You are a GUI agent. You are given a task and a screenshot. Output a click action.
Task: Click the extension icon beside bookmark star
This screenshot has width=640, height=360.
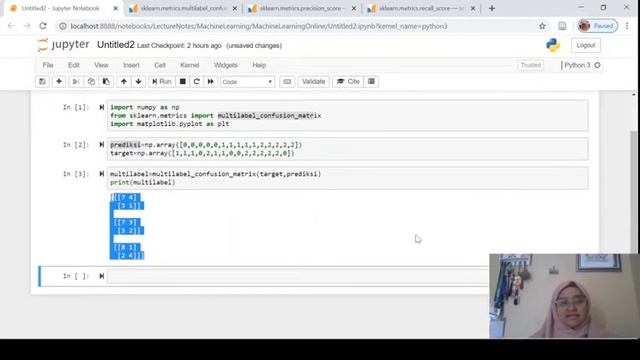(562, 26)
